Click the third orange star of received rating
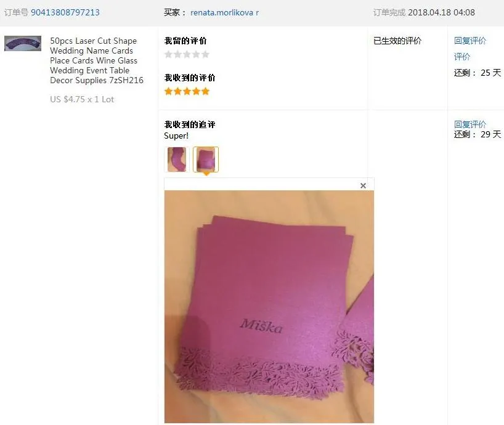The image size is (504, 425). (187, 92)
